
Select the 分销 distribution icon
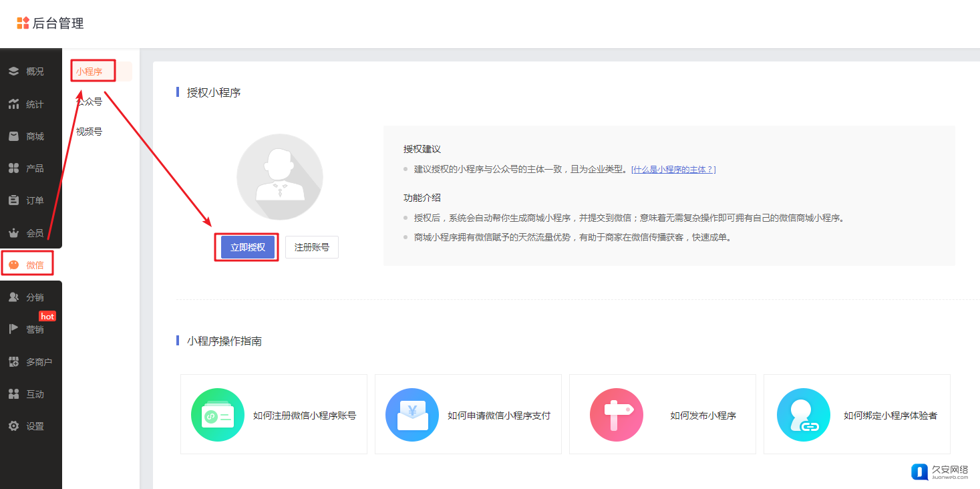[x=13, y=297]
